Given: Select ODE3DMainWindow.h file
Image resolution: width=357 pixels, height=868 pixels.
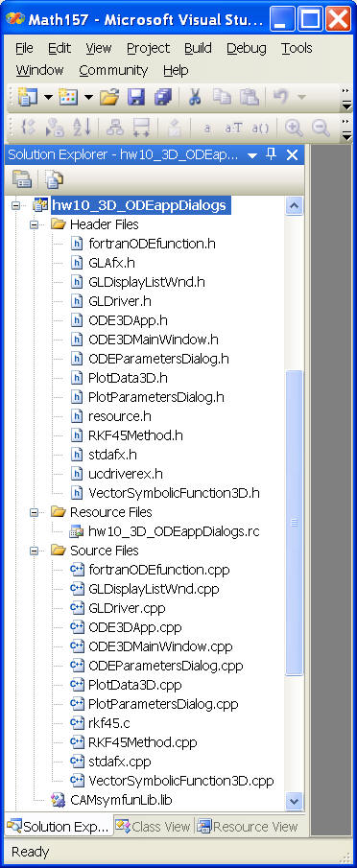Looking at the screenshot, I should tap(153, 340).
